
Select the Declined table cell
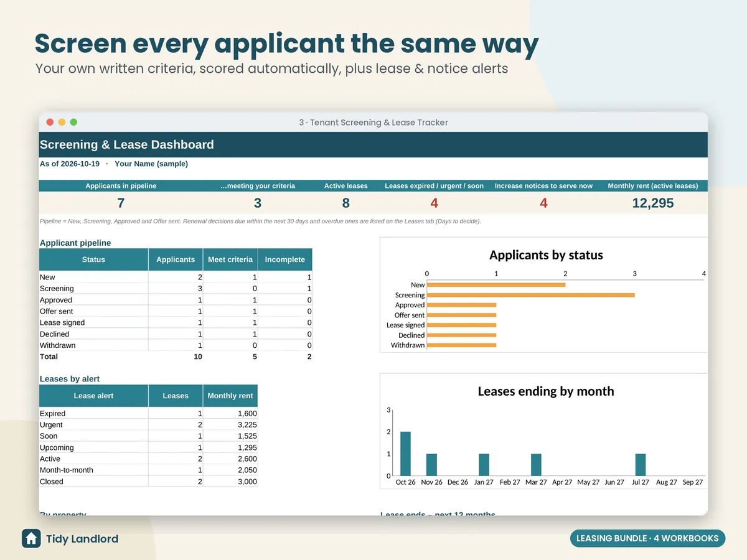click(x=93, y=334)
